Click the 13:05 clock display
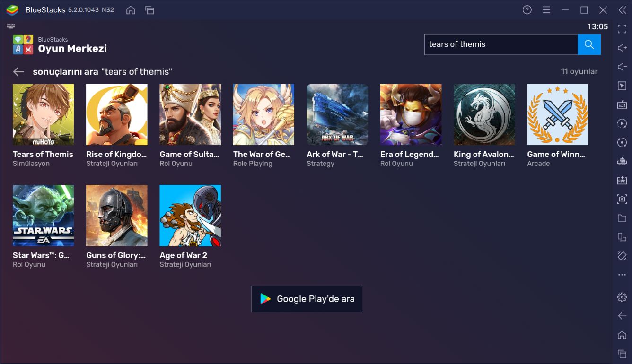The image size is (632, 364). coord(597,26)
